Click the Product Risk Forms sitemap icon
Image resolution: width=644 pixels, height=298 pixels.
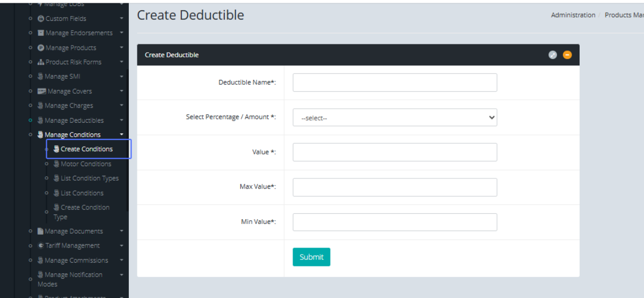coord(41,62)
